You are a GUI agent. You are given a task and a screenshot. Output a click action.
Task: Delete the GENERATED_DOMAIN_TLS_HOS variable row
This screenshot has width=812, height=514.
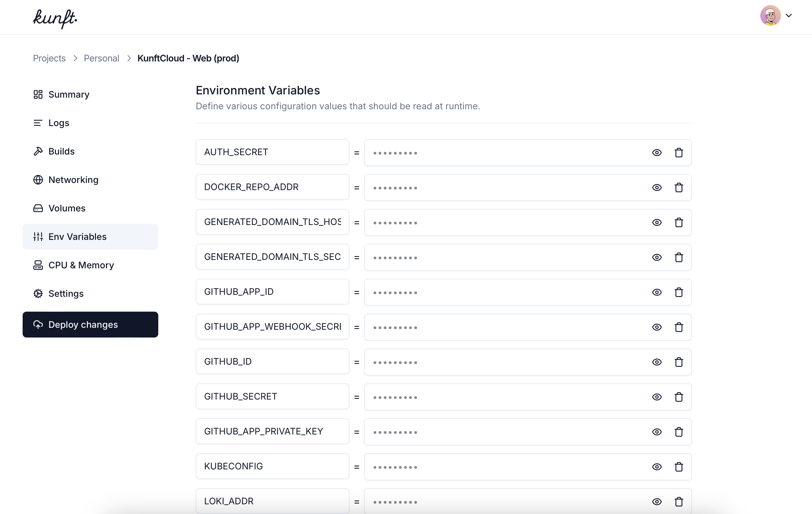[679, 222]
